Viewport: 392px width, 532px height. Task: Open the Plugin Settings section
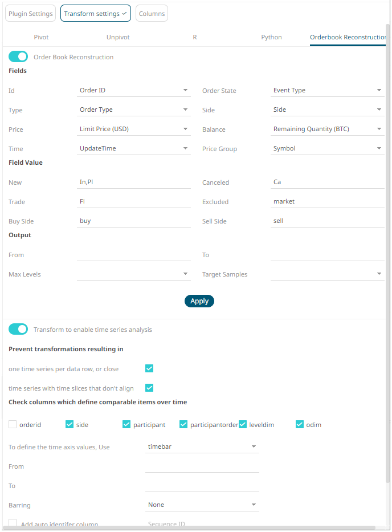[31, 14]
